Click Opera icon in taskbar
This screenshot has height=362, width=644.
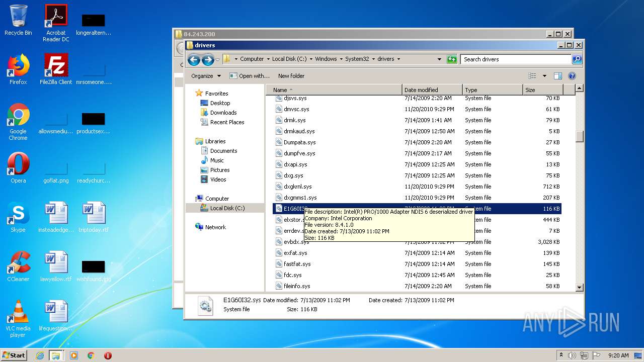click(x=108, y=355)
